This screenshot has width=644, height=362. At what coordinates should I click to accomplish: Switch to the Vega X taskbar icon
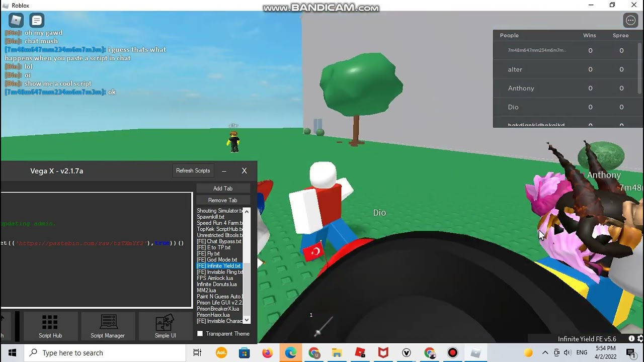pyautogui.click(x=407, y=353)
